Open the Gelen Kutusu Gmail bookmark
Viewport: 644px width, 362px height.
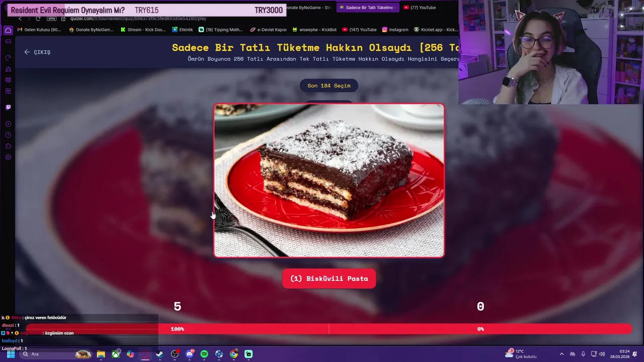(39, 30)
